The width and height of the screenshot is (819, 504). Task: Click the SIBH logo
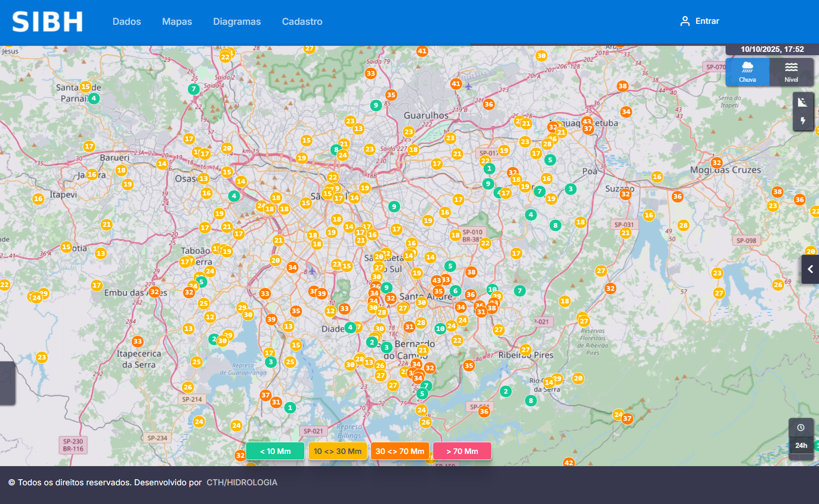coord(47,22)
